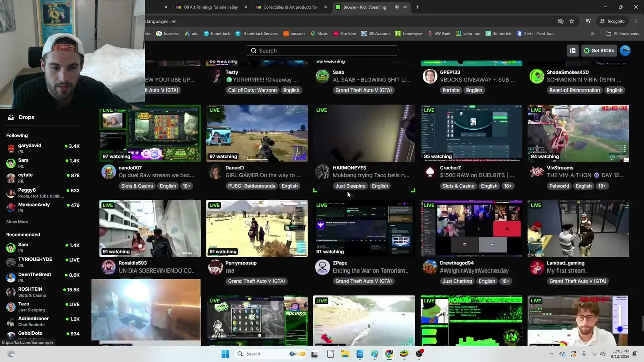Click the Beast of Reincarnation tag
Viewport: 644px width, 362px height.
pos(575,90)
